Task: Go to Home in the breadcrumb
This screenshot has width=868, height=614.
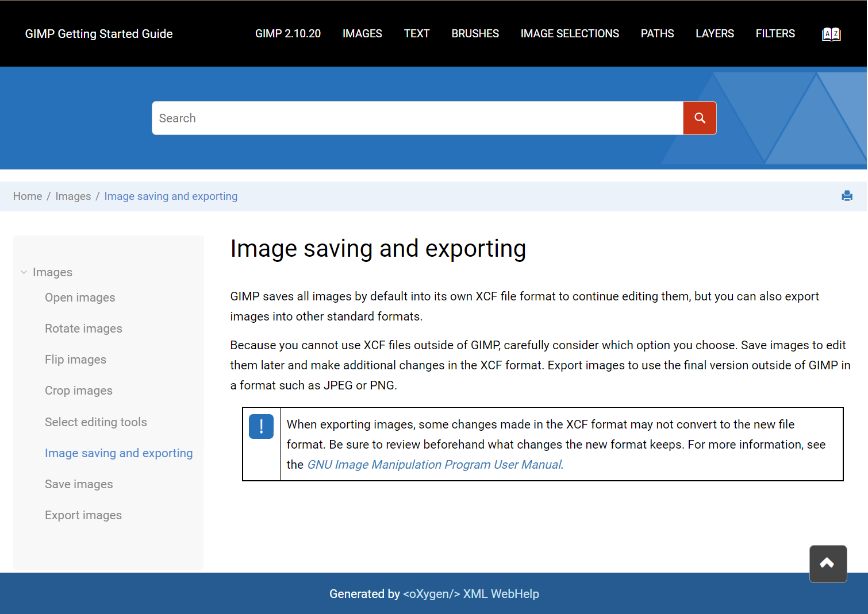Action: click(28, 196)
